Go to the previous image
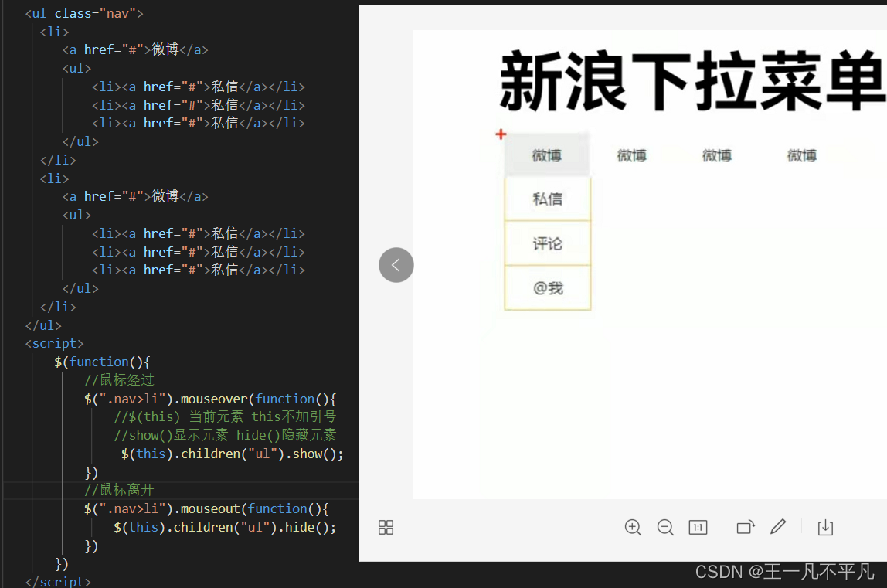This screenshot has height=588, width=887. (396, 265)
